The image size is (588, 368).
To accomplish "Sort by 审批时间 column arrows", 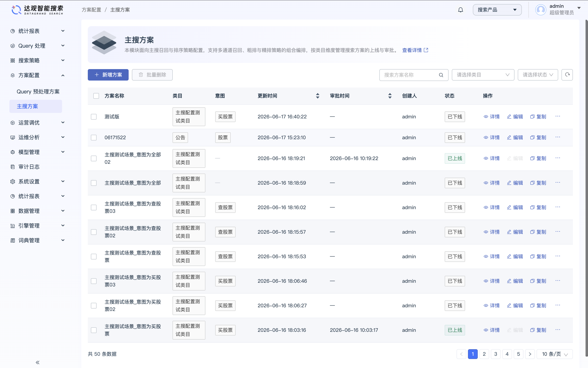I will [390, 96].
